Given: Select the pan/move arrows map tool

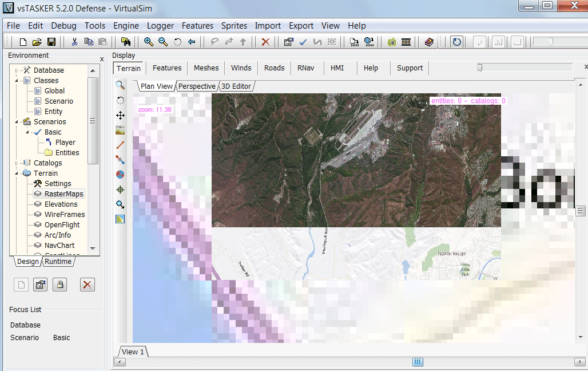Looking at the screenshot, I should click(x=120, y=115).
